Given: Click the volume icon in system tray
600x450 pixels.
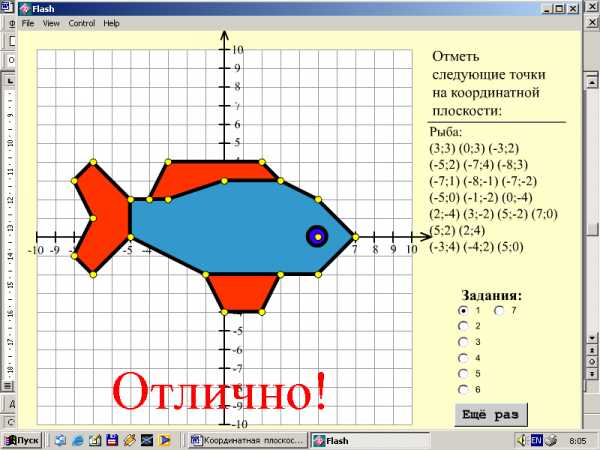Looking at the screenshot, I should [x=551, y=440].
